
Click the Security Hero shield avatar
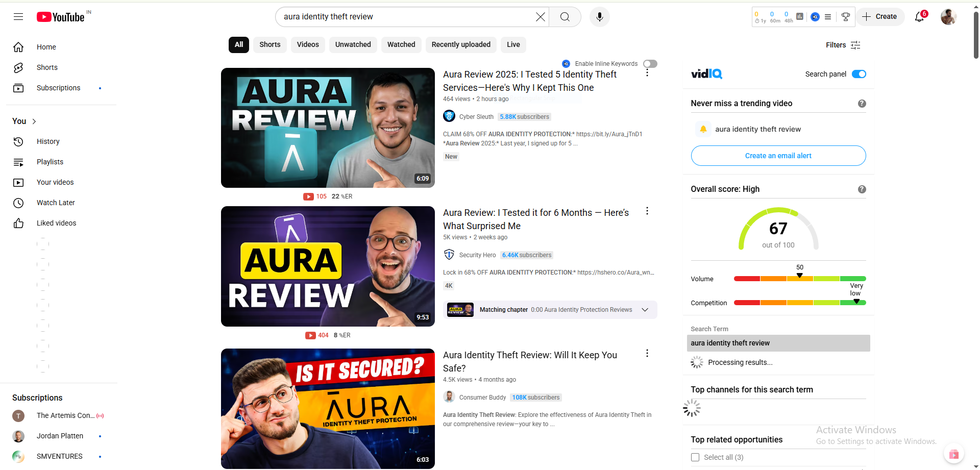click(449, 255)
